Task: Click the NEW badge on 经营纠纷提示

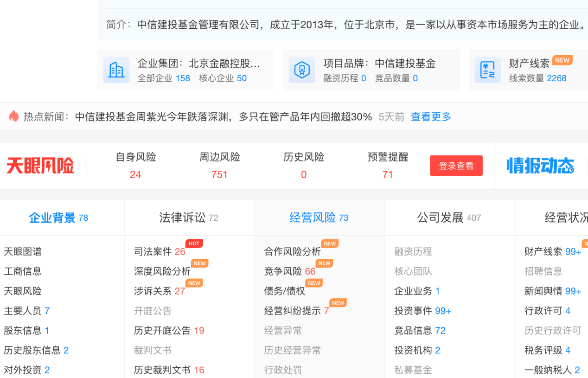Action: click(x=338, y=303)
